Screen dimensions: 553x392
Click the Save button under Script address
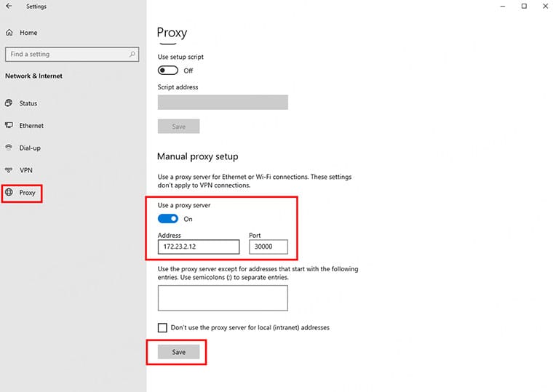(178, 127)
